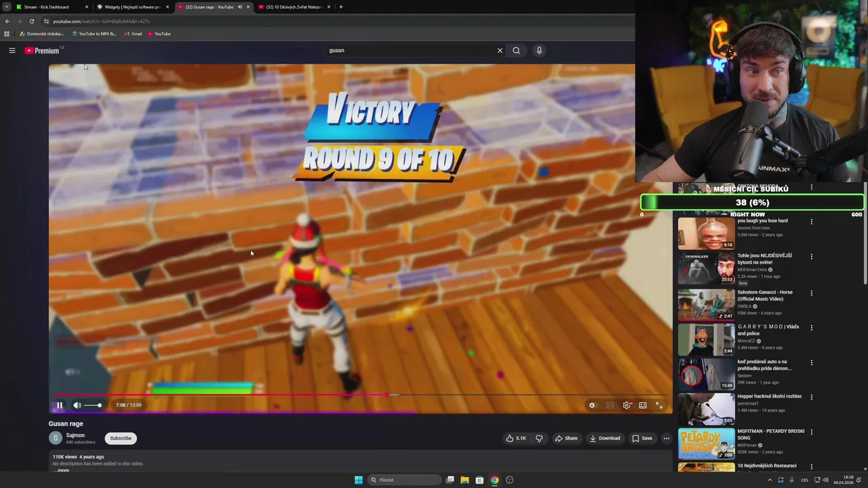Toggle subtitles with the CC button
This screenshot has height=488, width=868.
(x=610, y=405)
